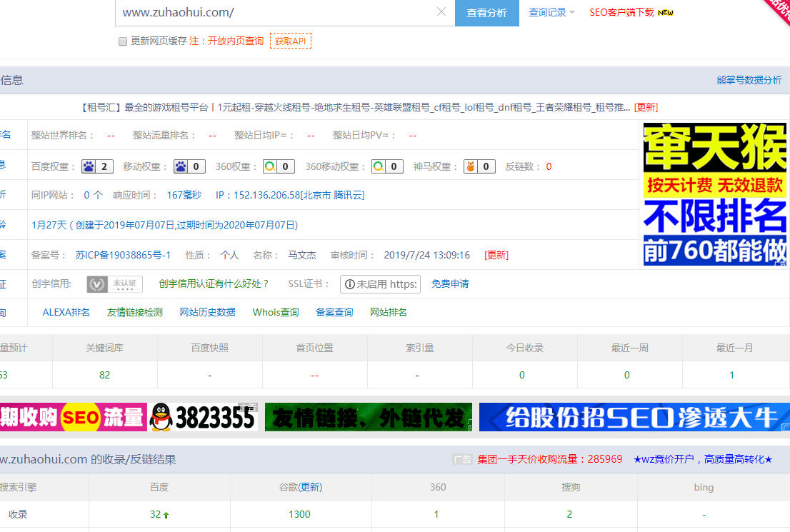Click the wz竞价开户 ad link

pos(703,459)
